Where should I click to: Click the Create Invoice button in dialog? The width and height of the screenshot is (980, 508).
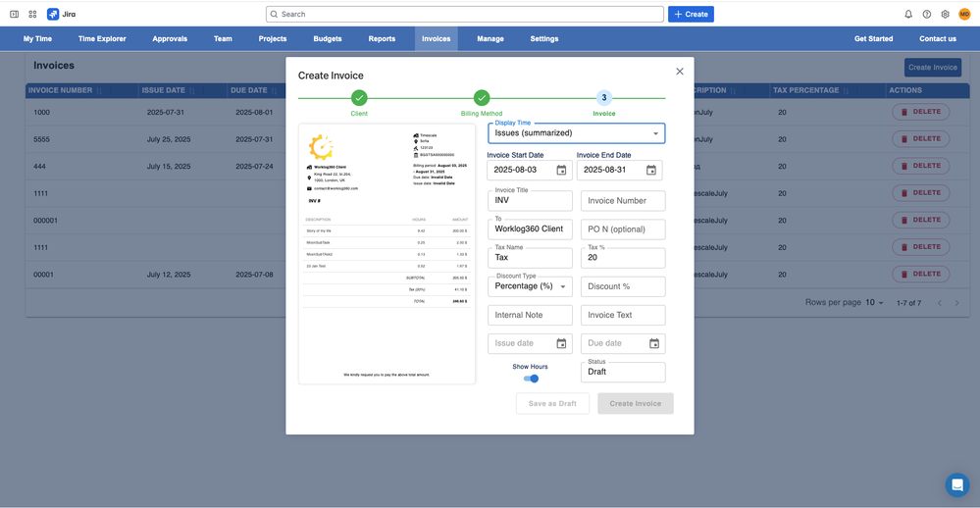pyautogui.click(x=636, y=404)
